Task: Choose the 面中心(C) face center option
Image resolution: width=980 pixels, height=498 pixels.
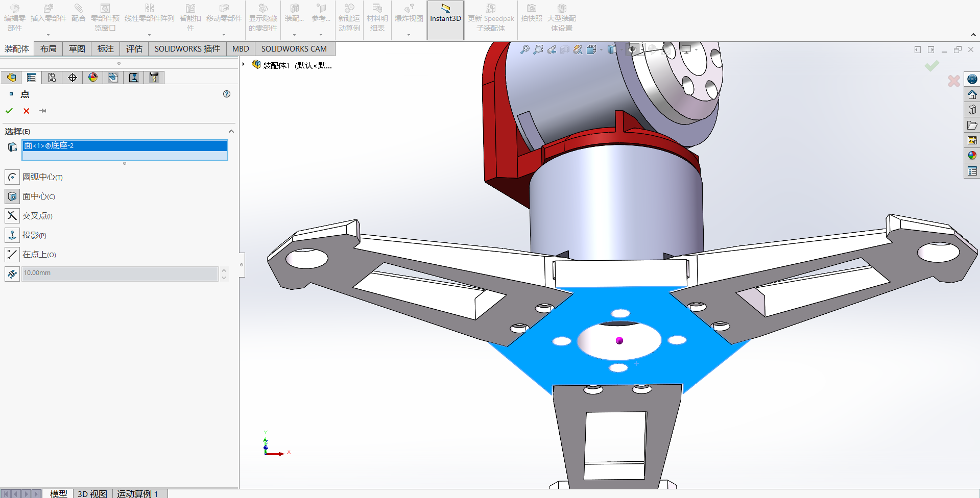Action: (x=12, y=196)
